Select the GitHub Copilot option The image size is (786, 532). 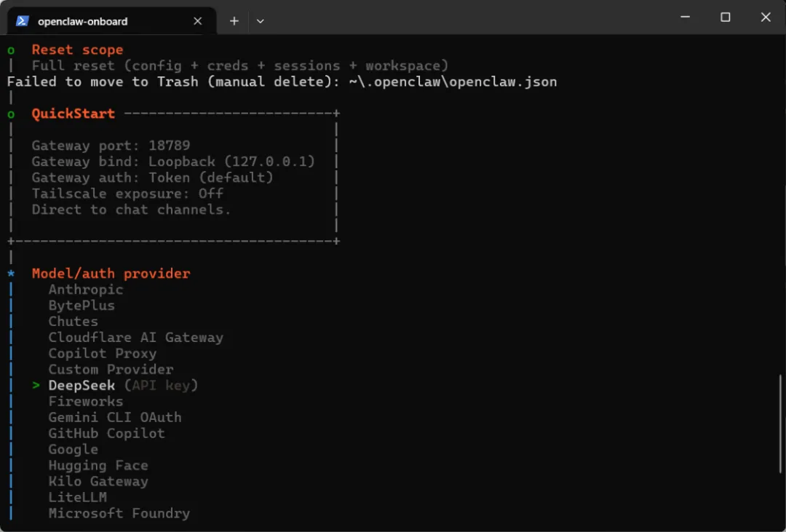[x=107, y=433]
